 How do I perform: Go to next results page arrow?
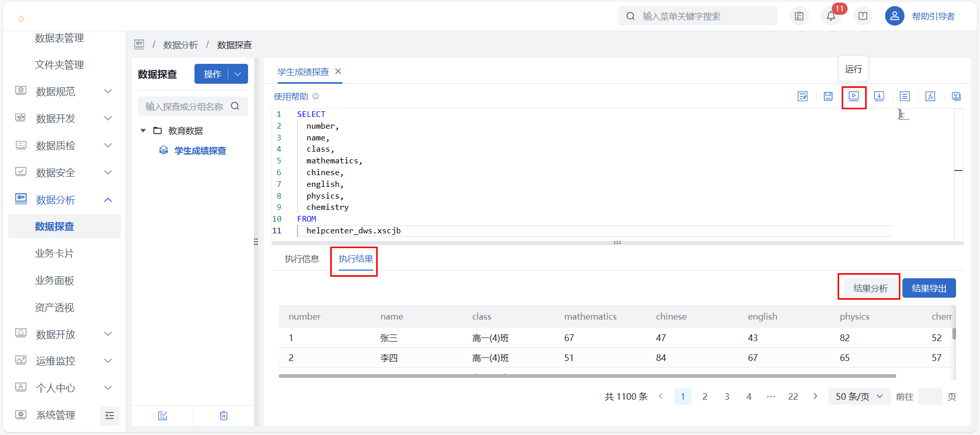(x=815, y=396)
